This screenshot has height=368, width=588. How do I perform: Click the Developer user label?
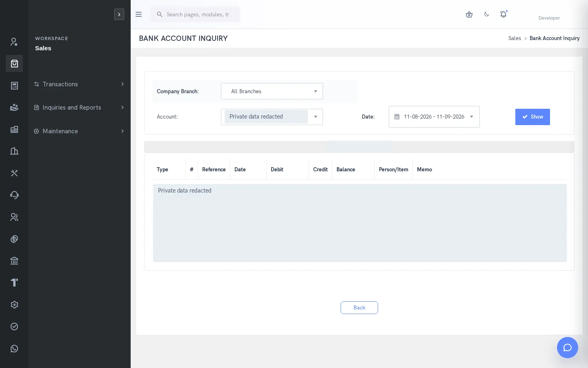click(549, 18)
